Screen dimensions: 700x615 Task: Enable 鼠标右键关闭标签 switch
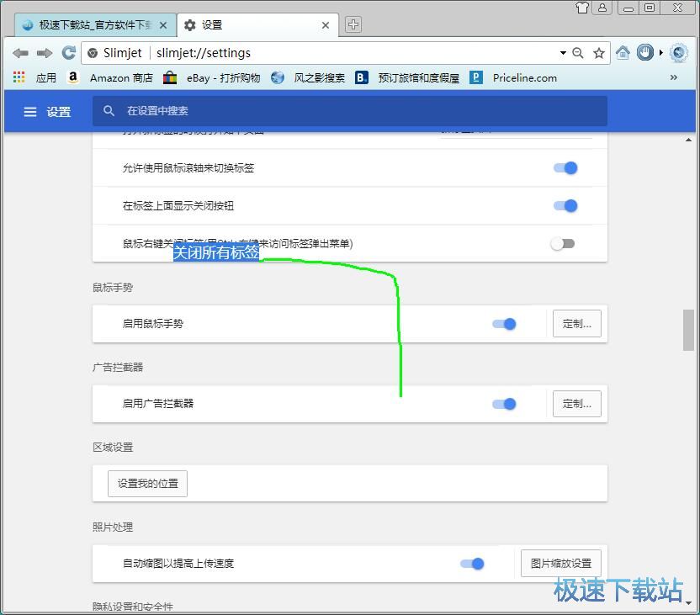[x=563, y=244]
